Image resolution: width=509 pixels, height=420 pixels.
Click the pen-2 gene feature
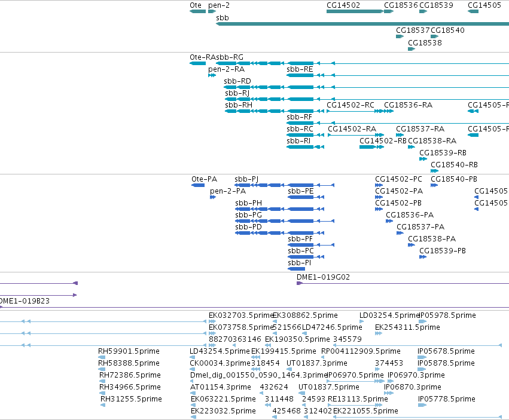[x=212, y=11]
